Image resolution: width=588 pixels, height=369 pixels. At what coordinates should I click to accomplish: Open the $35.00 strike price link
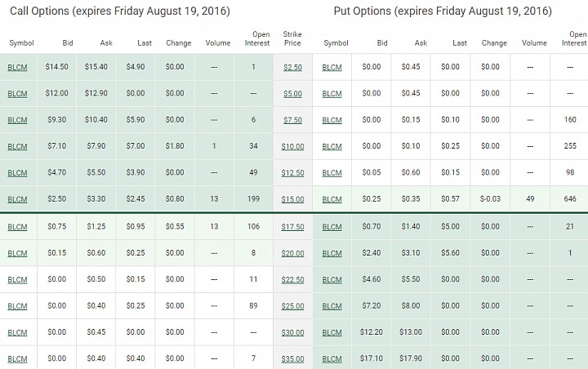[x=292, y=359]
